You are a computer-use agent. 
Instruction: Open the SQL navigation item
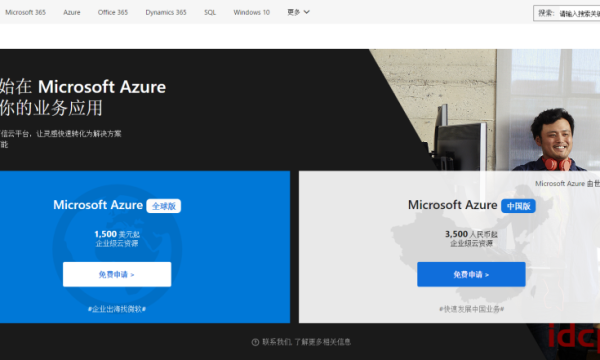pyautogui.click(x=210, y=12)
